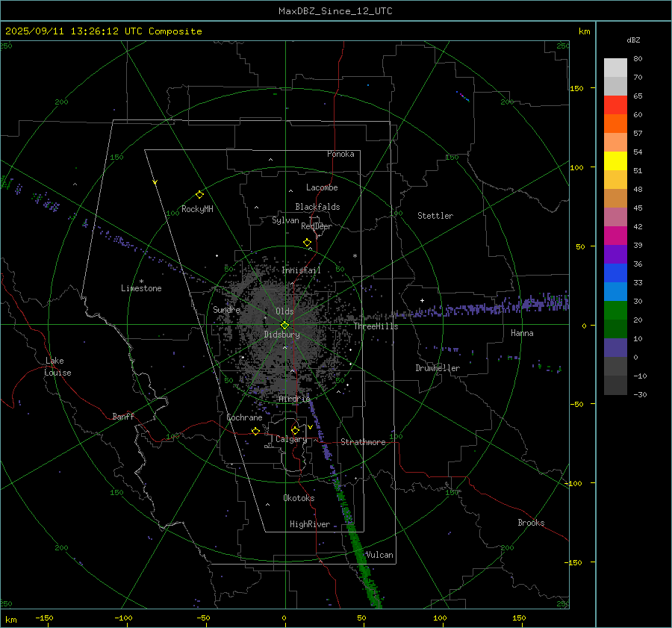Click the yellow diamond marker below RedDeer label

click(x=307, y=243)
